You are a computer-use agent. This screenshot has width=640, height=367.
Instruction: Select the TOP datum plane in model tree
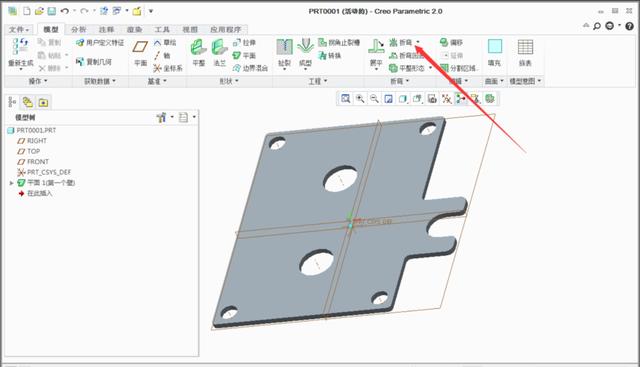[29, 151]
